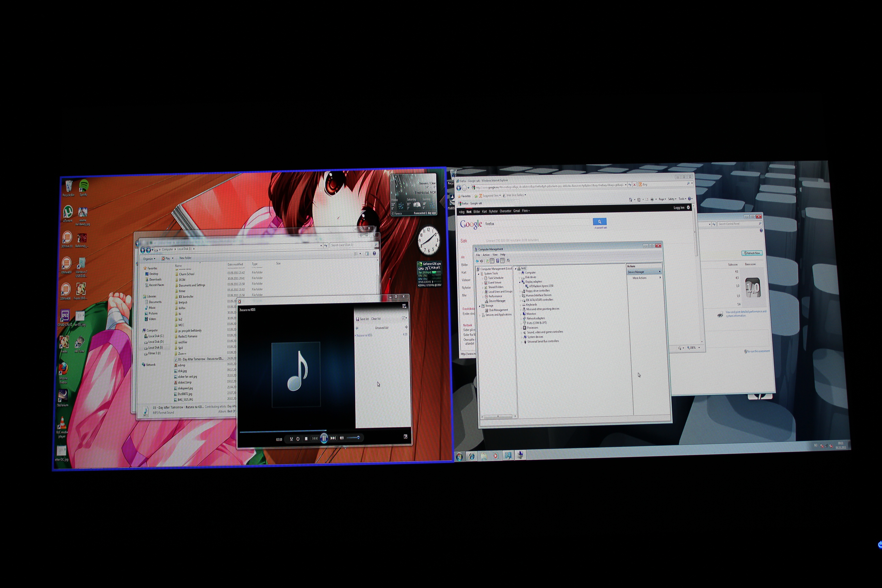882x588 pixels.
Task: Click Logg inn on the Google page
Action: [679, 207]
